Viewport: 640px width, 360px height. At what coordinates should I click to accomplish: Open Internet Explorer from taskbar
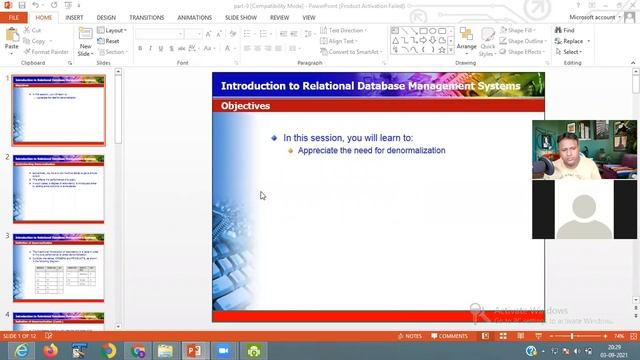tap(21, 351)
